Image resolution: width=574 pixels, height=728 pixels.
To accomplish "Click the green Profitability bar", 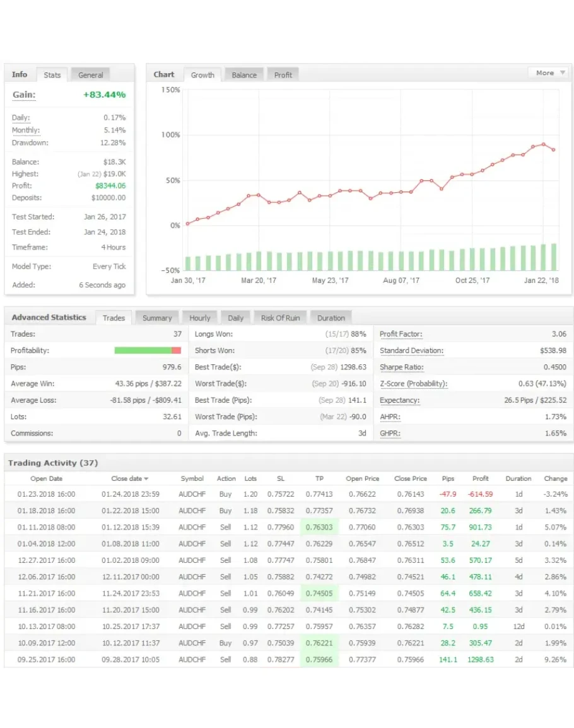I will (x=143, y=350).
